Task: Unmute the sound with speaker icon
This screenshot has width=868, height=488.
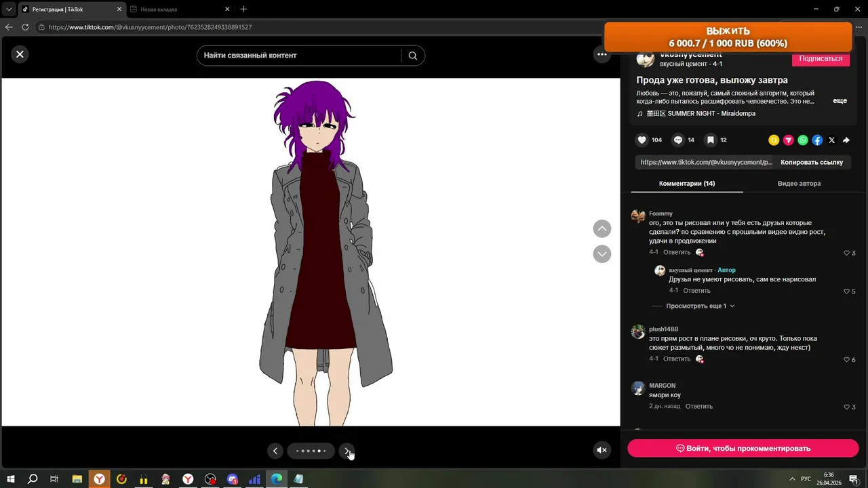Action: click(x=601, y=450)
